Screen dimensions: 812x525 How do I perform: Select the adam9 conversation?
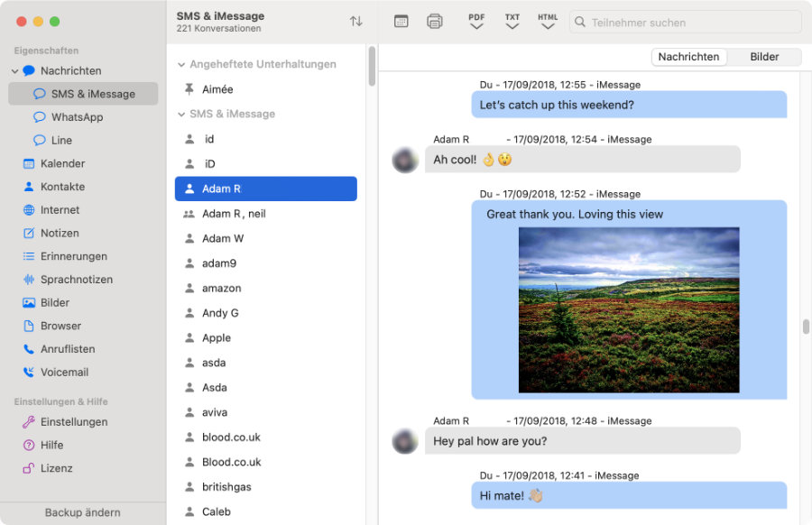click(265, 263)
